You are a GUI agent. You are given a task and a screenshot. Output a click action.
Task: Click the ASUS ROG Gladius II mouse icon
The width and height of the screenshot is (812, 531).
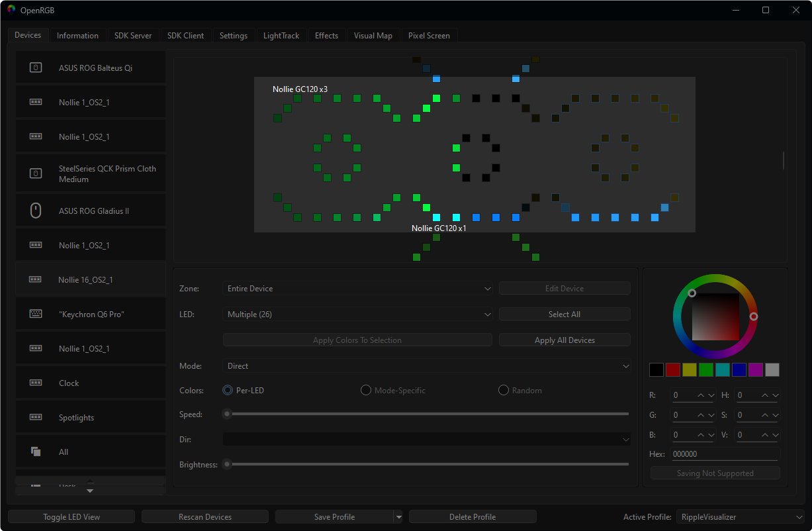pos(36,211)
